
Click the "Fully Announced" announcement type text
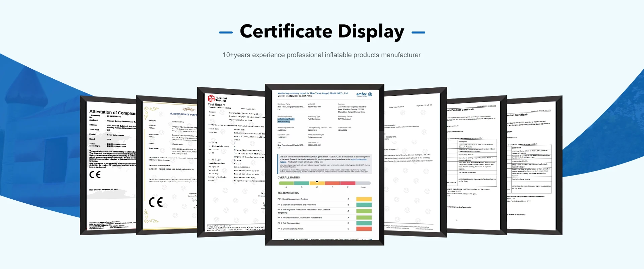tap(315, 137)
